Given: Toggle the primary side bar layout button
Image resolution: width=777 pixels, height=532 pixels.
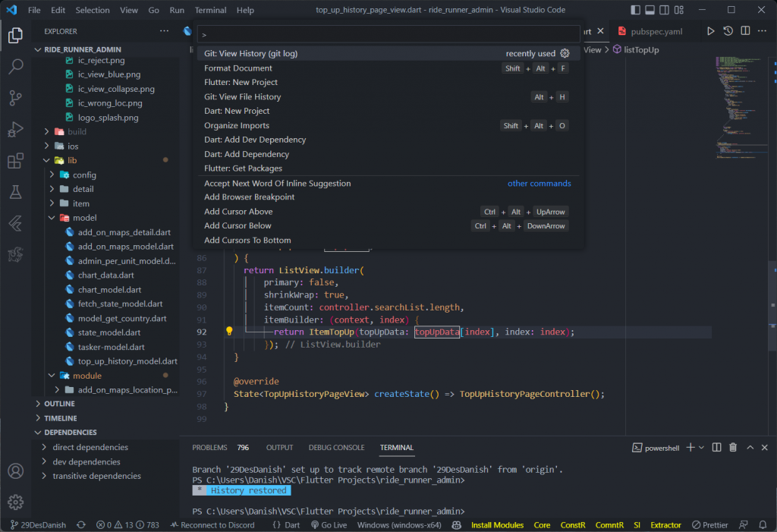Looking at the screenshot, I should coord(636,11).
